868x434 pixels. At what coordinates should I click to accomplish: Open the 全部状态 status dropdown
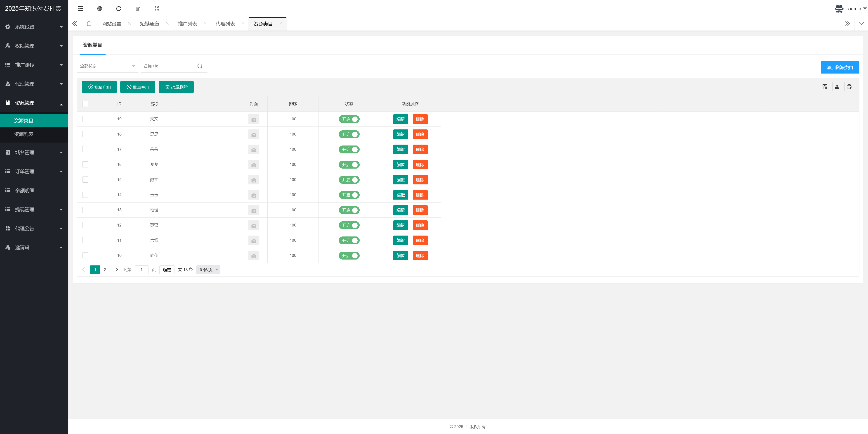(x=108, y=66)
